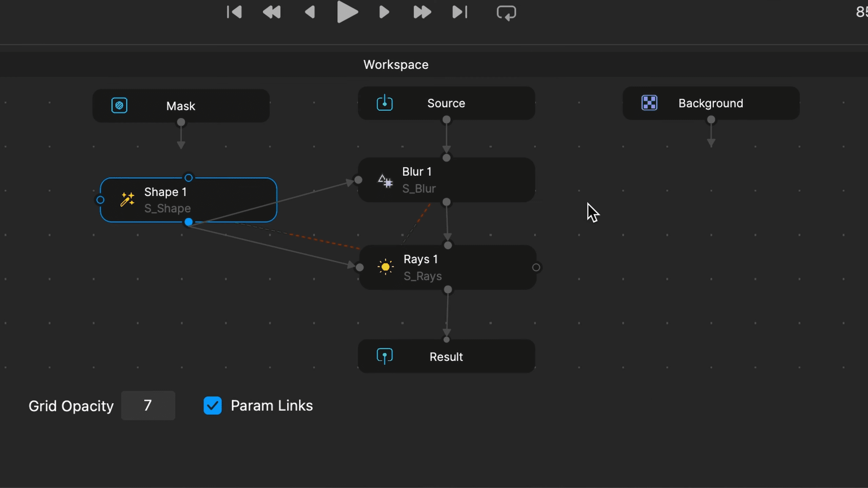Toggle the Param Links checkbox

click(212, 405)
